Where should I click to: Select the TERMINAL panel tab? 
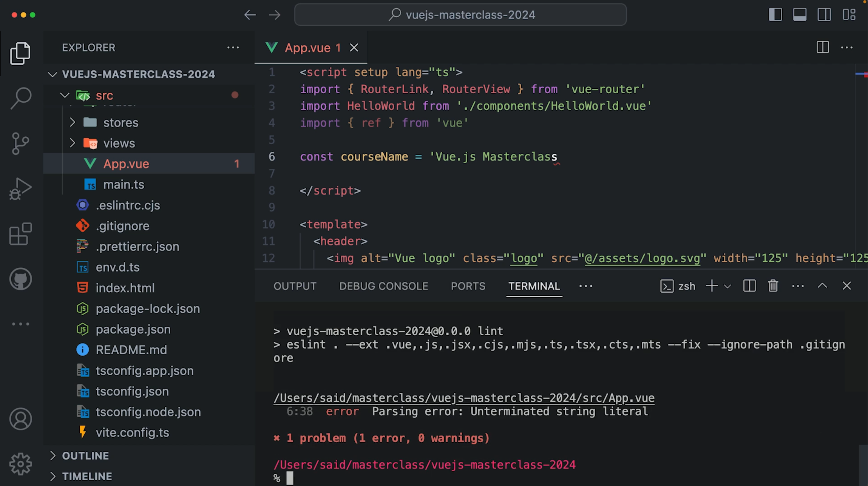click(534, 286)
